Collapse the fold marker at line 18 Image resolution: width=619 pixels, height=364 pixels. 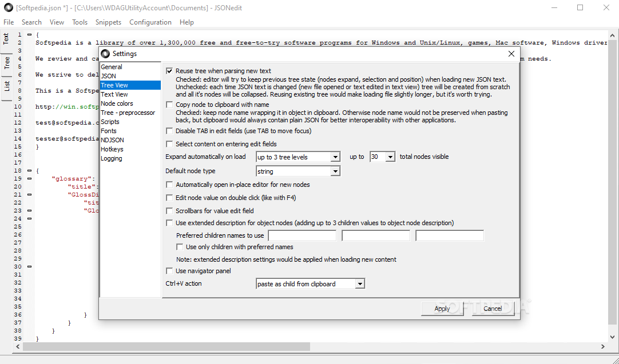coord(29,171)
